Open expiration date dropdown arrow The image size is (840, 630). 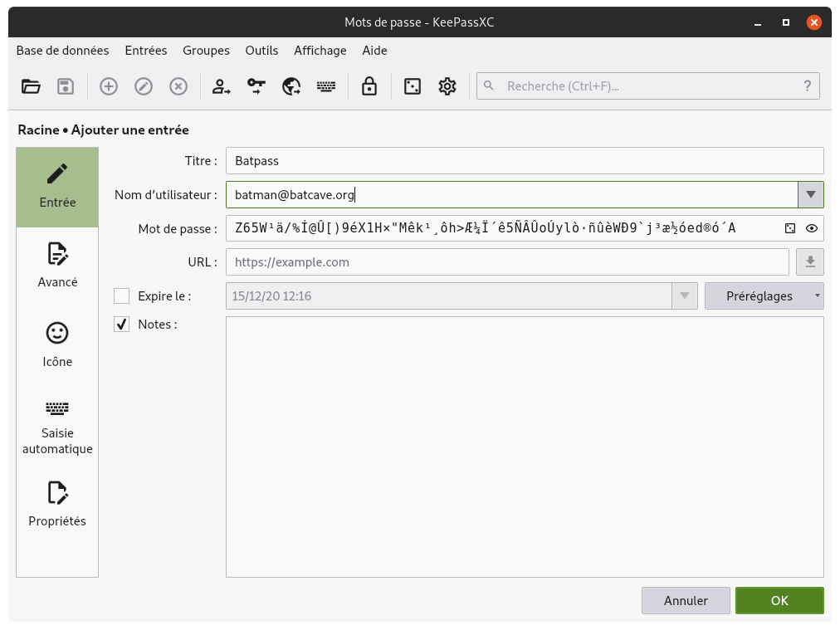(685, 296)
